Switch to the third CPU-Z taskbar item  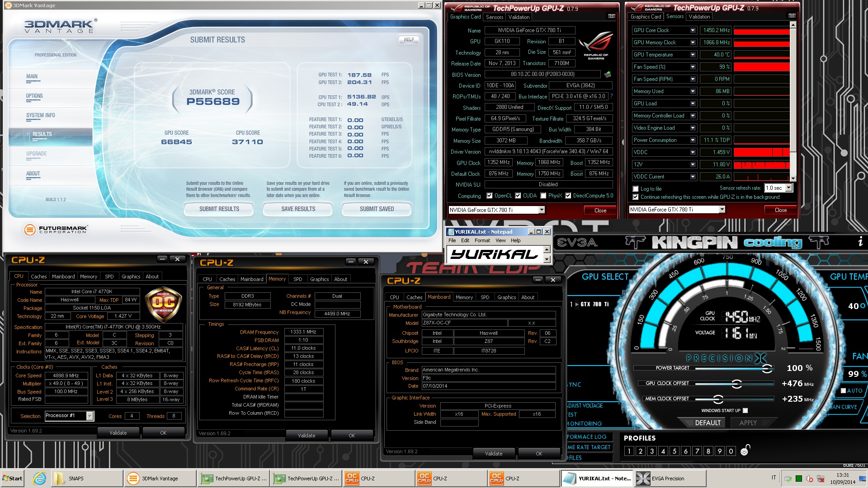[x=524, y=478]
